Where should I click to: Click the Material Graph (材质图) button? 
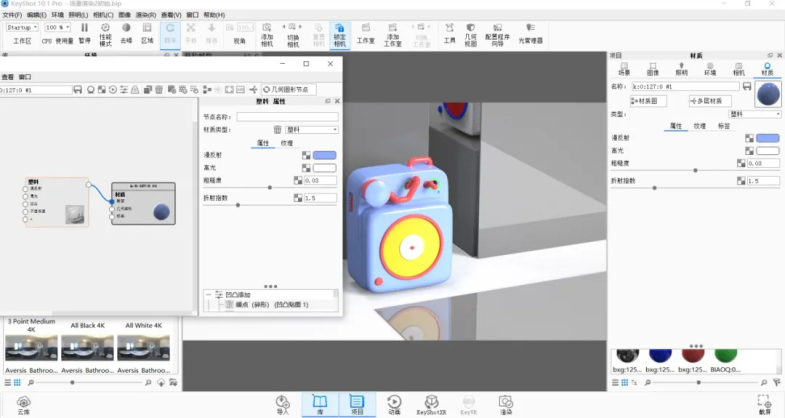tap(650, 101)
